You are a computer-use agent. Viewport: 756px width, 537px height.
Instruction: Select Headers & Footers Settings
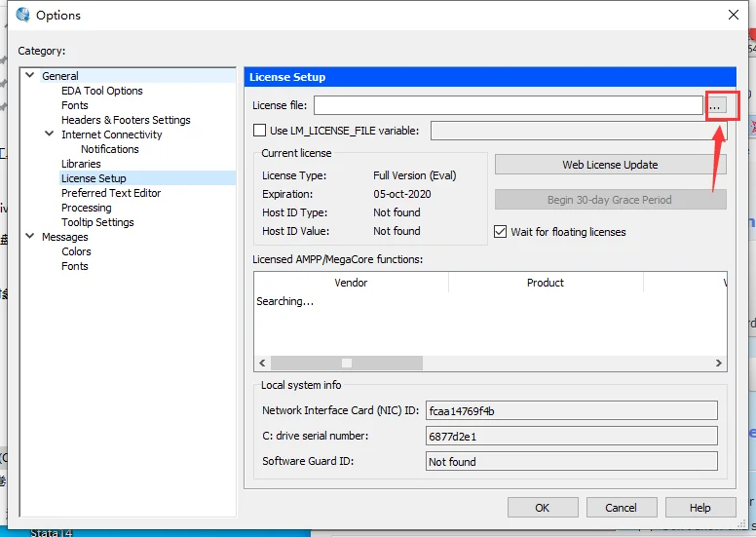pos(126,120)
